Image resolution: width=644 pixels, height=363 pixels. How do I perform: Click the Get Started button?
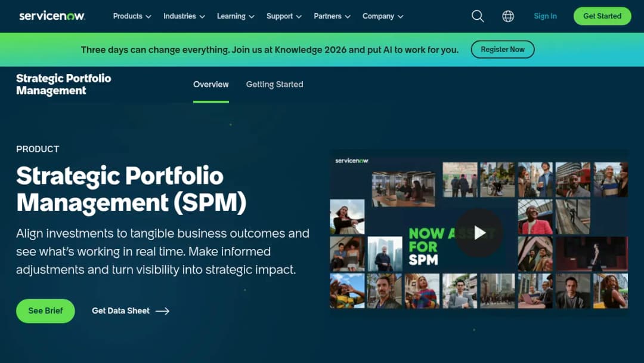602,16
